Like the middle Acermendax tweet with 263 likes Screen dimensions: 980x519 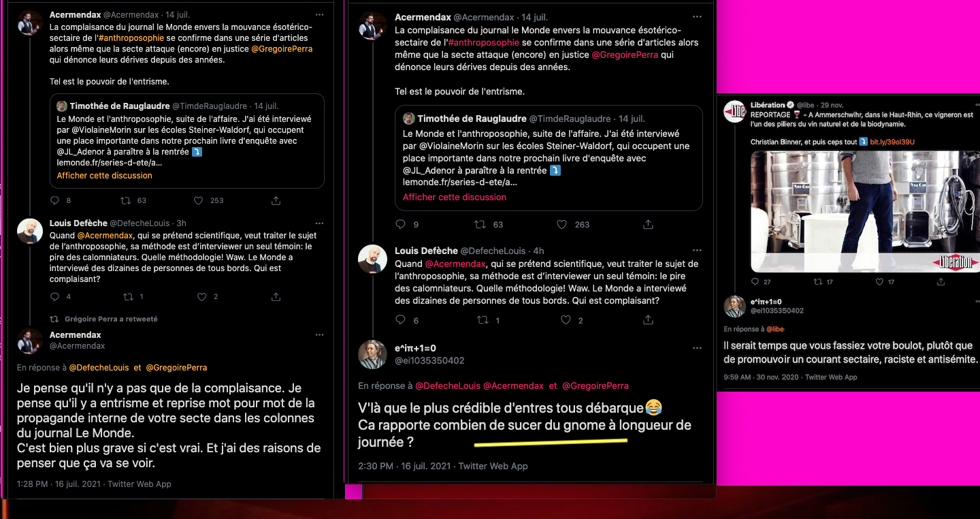(561, 224)
